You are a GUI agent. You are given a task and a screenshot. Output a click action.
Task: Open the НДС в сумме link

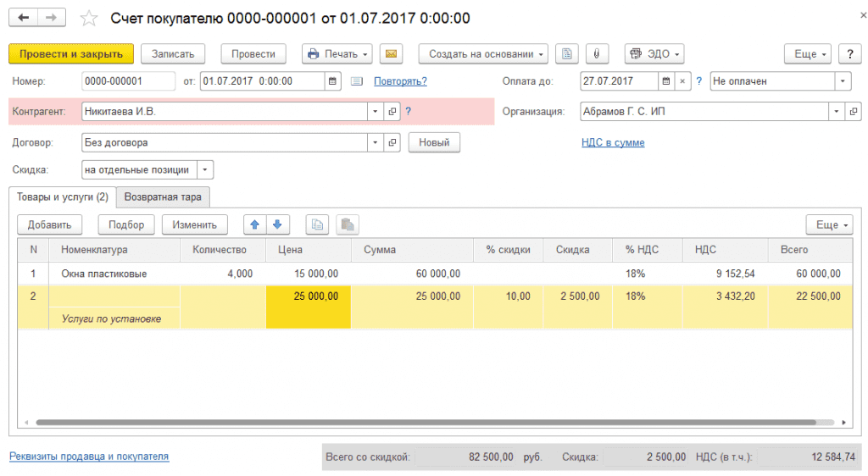613,142
